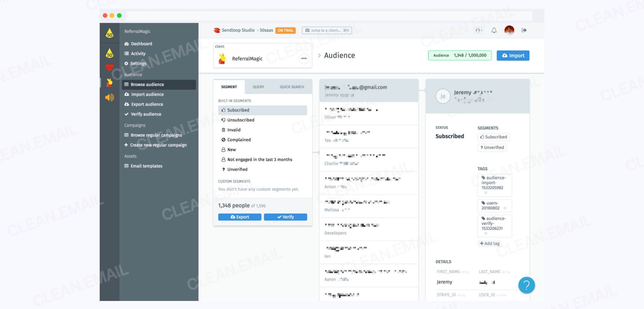The height and width of the screenshot is (309, 644).
Task: Open Activity in sidebar
Action: click(135, 54)
